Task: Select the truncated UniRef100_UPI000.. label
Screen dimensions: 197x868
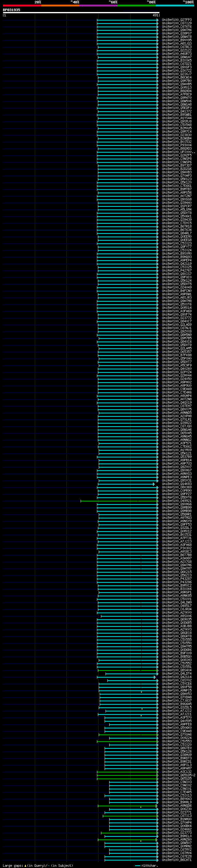Action: [x=178, y=152]
